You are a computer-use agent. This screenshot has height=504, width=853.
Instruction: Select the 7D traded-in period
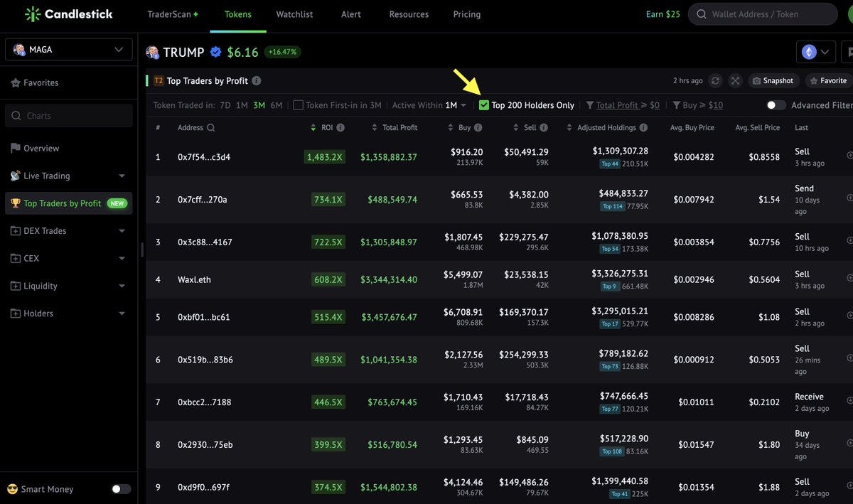(x=225, y=105)
